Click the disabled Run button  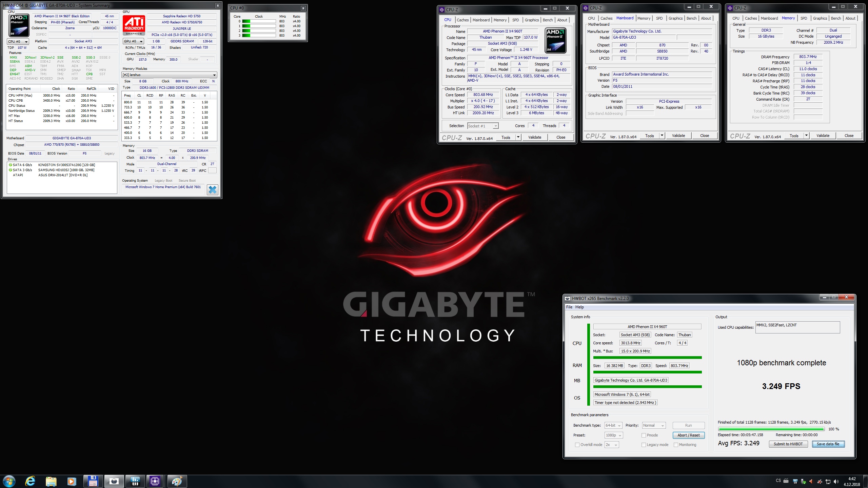click(x=688, y=425)
